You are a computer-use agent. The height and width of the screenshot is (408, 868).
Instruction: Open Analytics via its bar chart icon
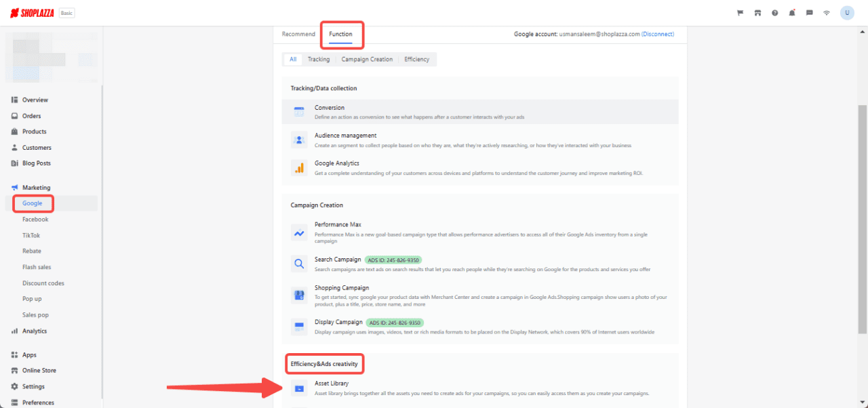coord(15,331)
